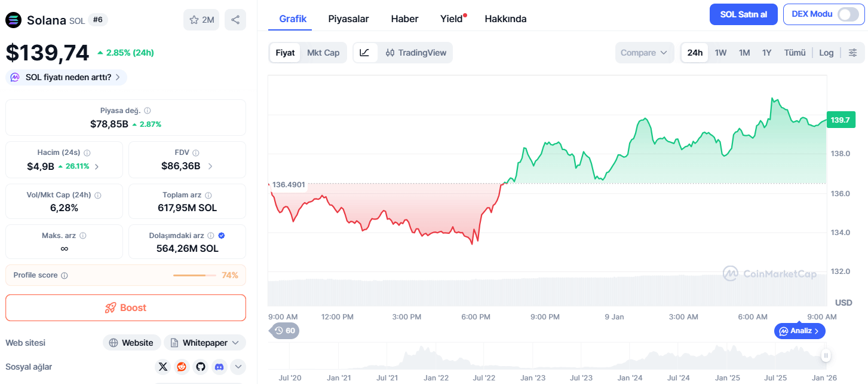Screen dimensions: 868x384
Task: Add Solana to watchlist via star icon
Action: (x=195, y=19)
